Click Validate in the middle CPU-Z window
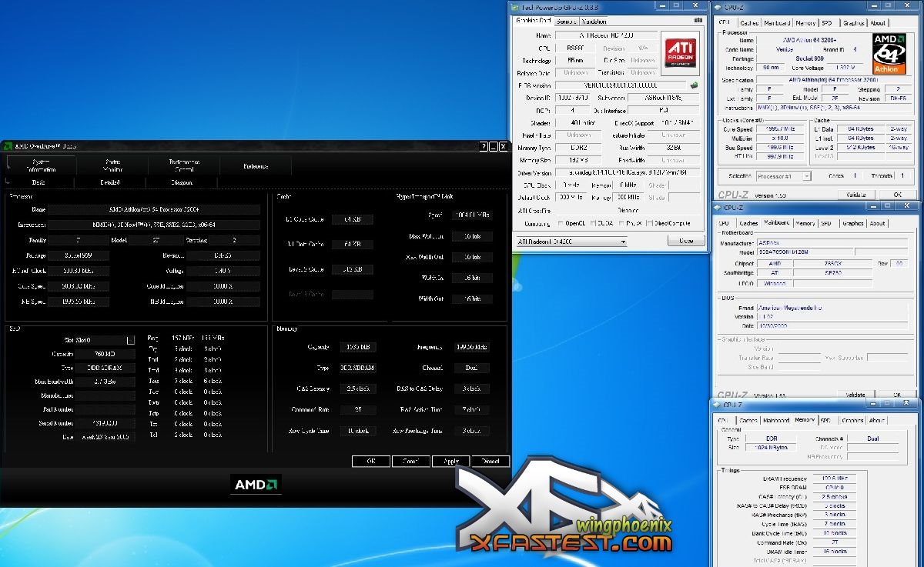This screenshot has width=924, height=567. coord(855,395)
